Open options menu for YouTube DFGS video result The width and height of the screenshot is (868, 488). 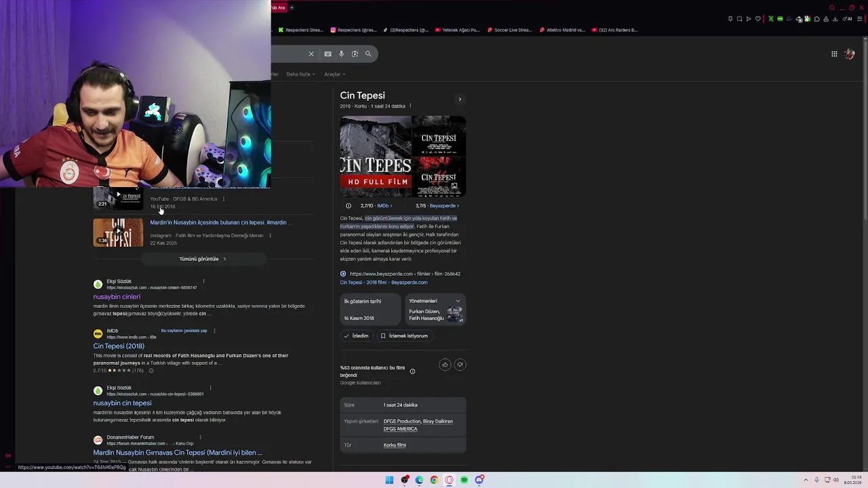coord(224,199)
